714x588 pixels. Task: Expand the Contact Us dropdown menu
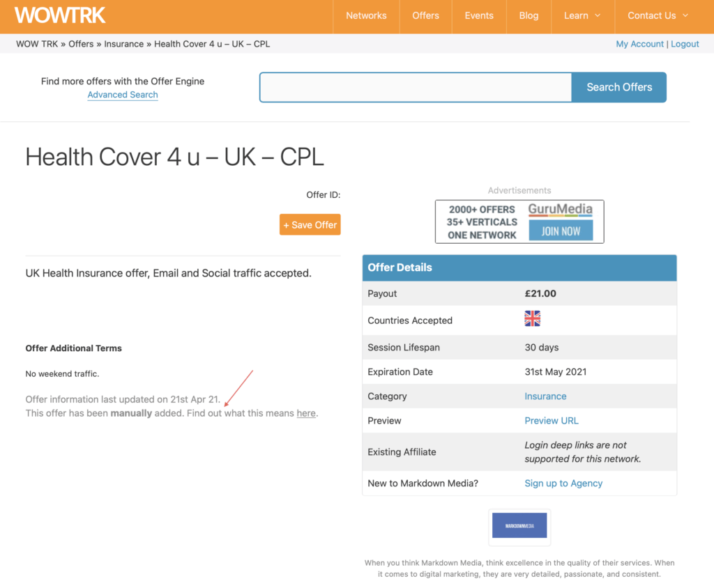click(658, 15)
